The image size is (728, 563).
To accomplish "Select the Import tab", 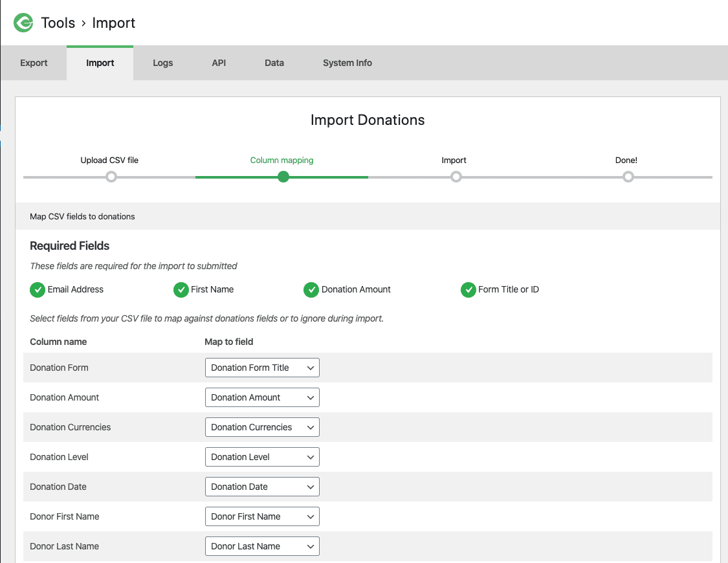I will pos(100,63).
